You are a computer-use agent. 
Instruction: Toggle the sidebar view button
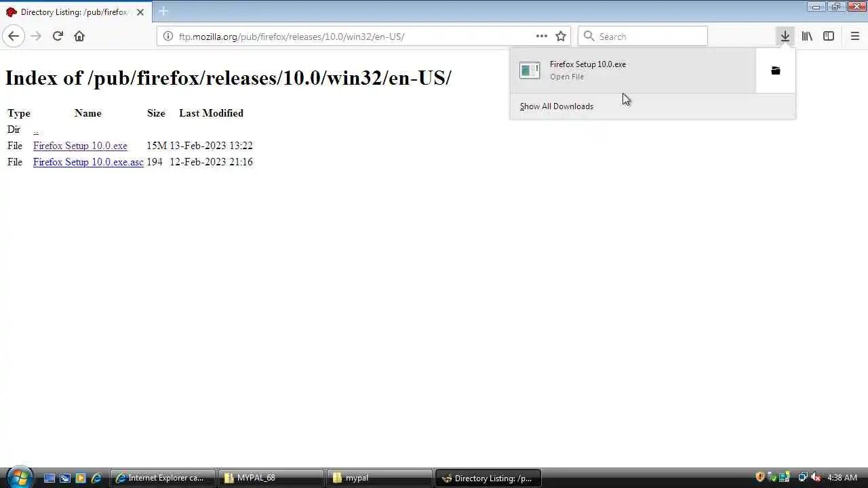click(x=829, y=36)
